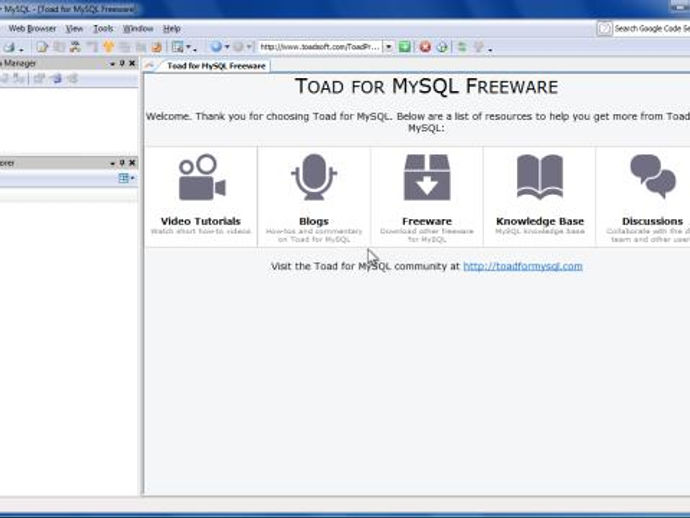This screenshot has height=518, width=690.
Task: Click the Blogs microphone icon
Action: pos(314,177)
